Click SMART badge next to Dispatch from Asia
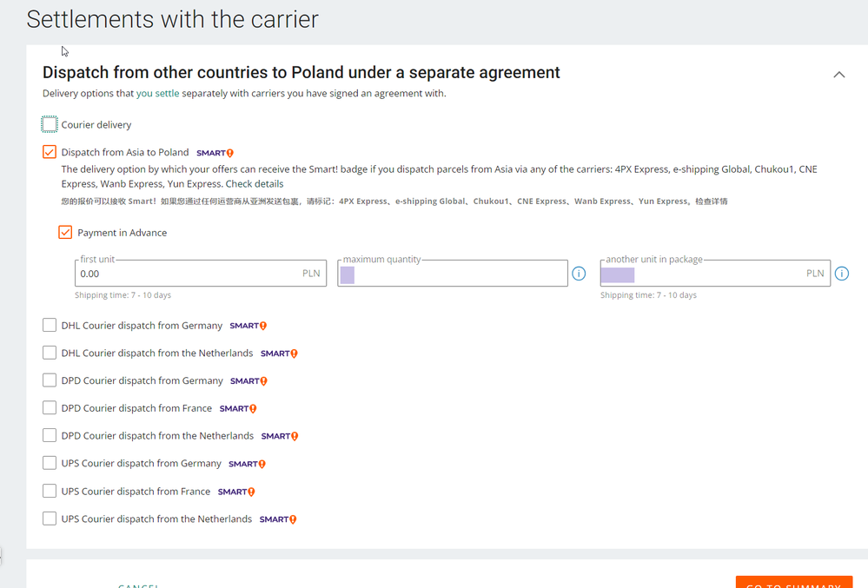The width and height of the screenshot is (868, 588). [215, 153]
